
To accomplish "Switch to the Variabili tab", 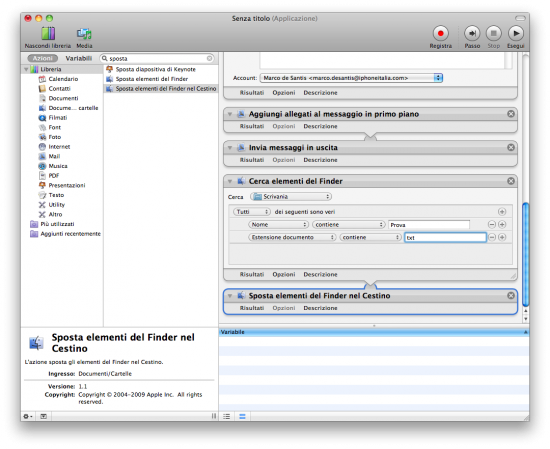I will coord(79,58).
